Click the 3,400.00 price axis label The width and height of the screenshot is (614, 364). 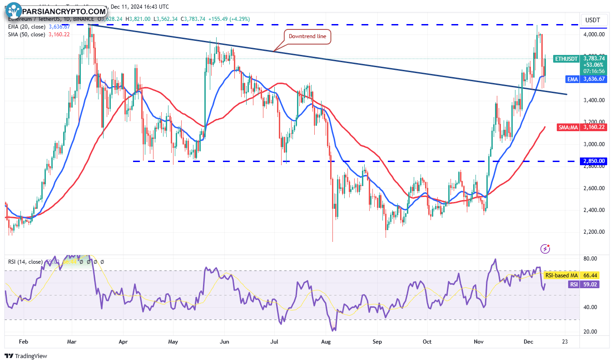click(x=595, y=100)
